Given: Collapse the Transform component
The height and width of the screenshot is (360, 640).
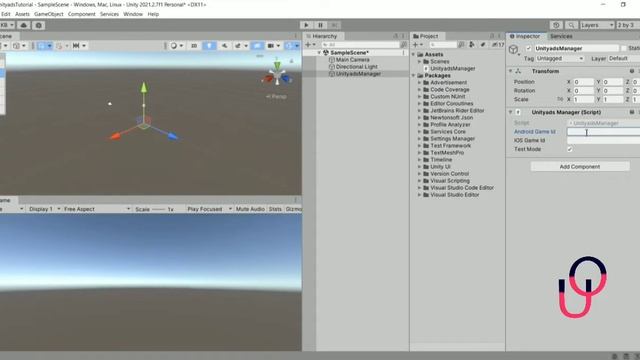Looking at the screenshot, I should click(511, 71).
